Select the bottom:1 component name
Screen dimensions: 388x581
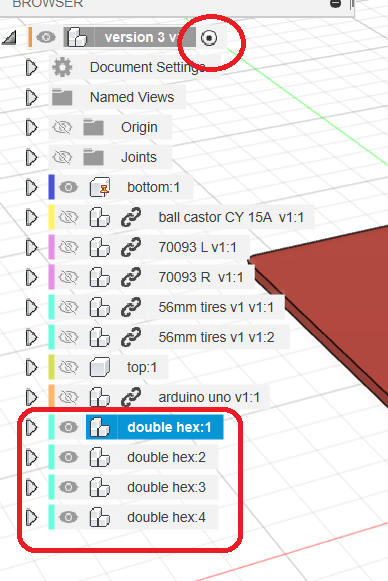153,187
